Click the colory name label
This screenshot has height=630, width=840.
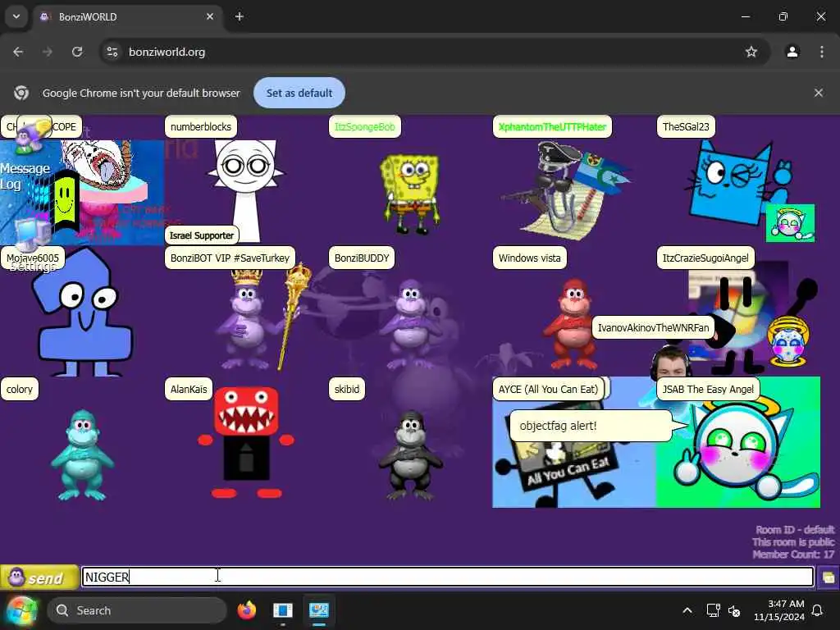click(x=20, y=389)
